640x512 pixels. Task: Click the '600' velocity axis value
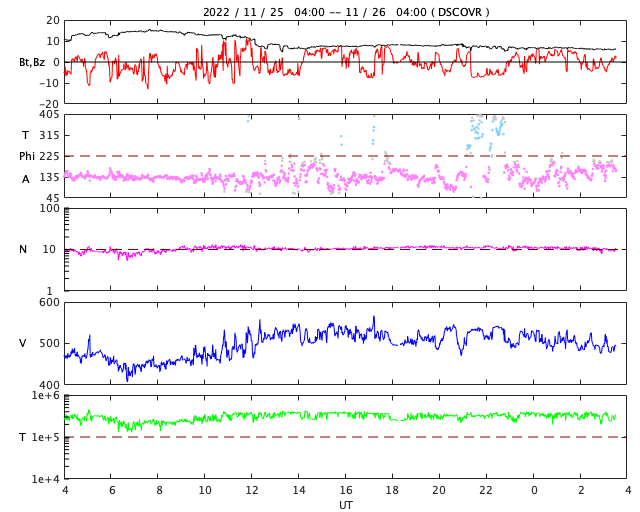pyautogui.click(x=49, y=303)
